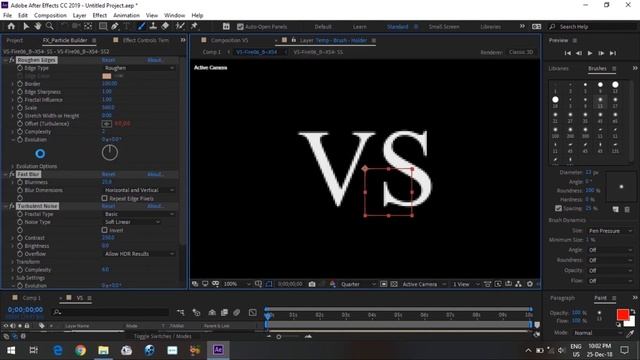The width and height of the screenshot is (640, 360).
Task: Click the Play button in Preview panel
Action: [590, 53]
